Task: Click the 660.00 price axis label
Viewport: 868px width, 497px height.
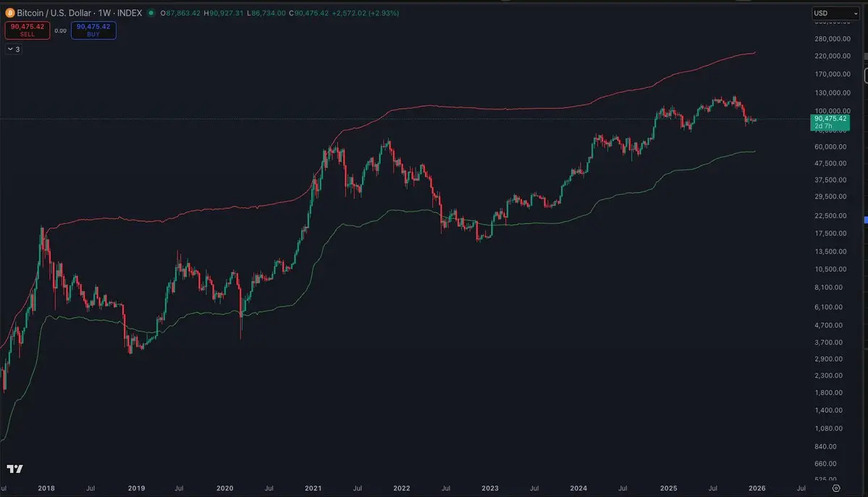Action: point(825,464)
